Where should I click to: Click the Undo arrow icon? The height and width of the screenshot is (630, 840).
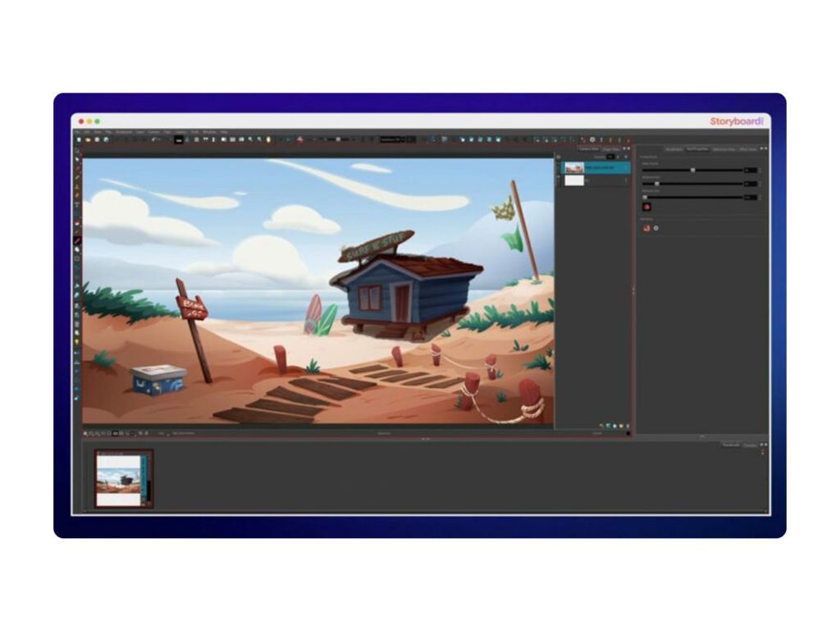(x=154, y=139)
